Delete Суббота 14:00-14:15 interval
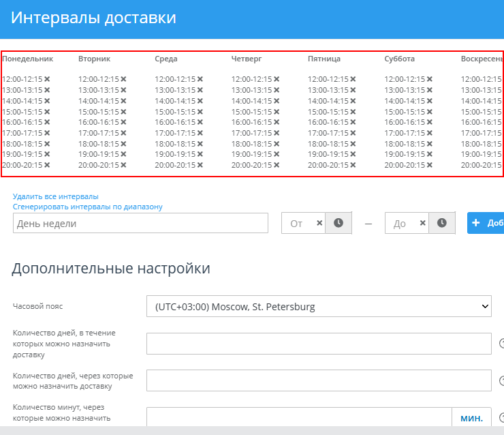This screenshot has height=435, width=504. [430, 101]
